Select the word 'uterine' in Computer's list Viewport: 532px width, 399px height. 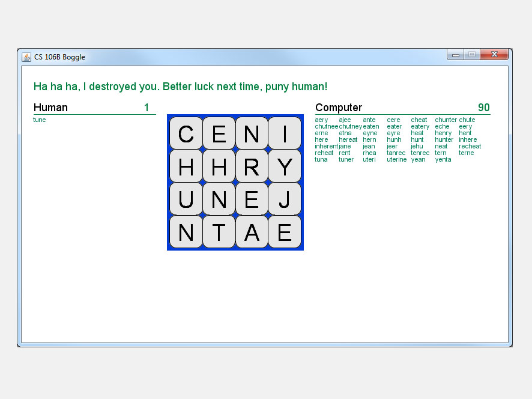tap(396, 160)
